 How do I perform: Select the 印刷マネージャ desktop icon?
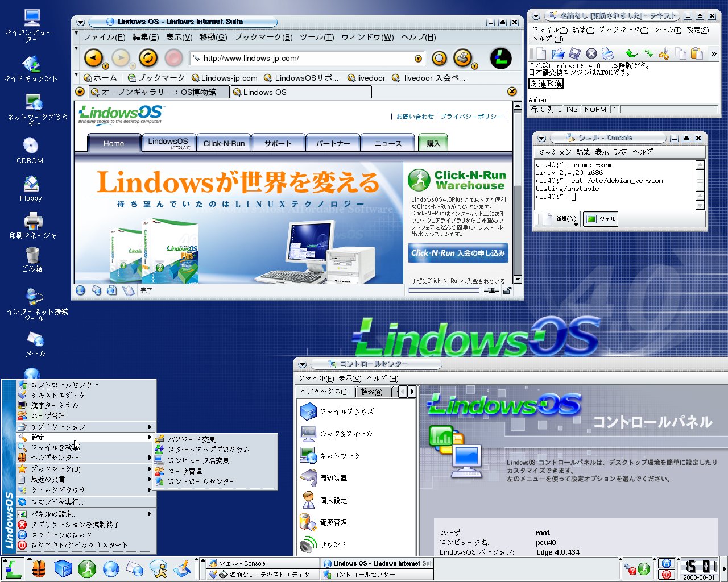[32, 226]
